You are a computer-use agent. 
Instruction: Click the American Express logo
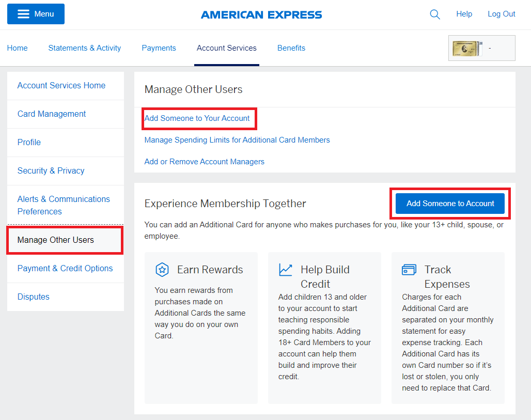tap(261, 14)
